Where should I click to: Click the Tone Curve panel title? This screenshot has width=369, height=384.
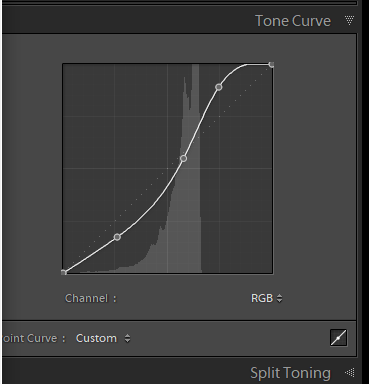293,21
